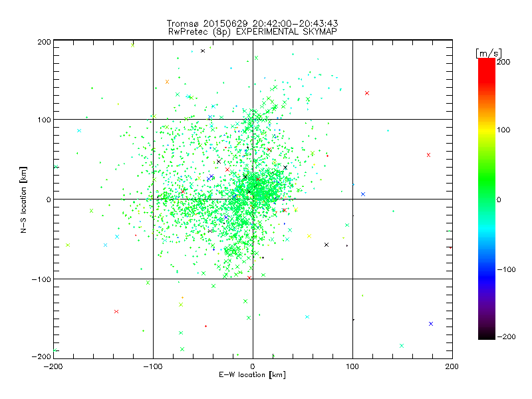
Task: Click the 'N-S location [km]' axis label
Action: point(23,199)
